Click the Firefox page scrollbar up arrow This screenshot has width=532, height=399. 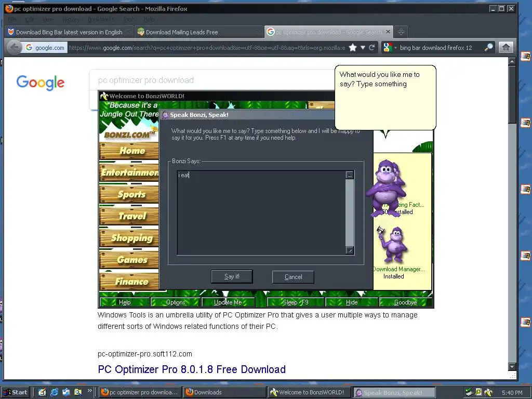tap(512, 61)
